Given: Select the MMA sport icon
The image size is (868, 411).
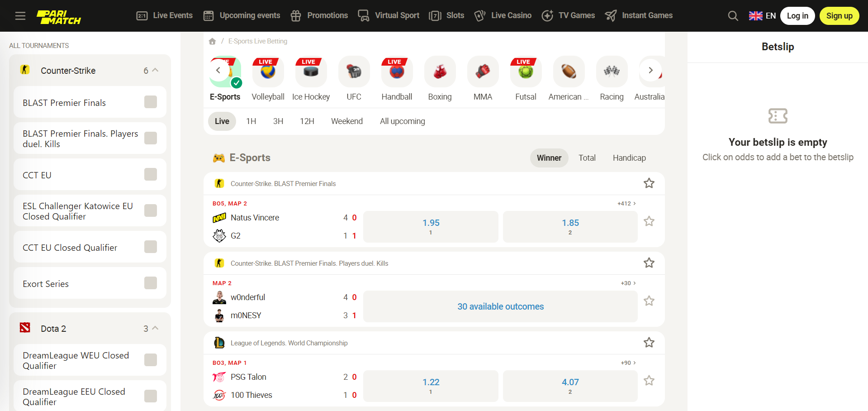Looking at the screenshot, I should [x=483, y=71].
